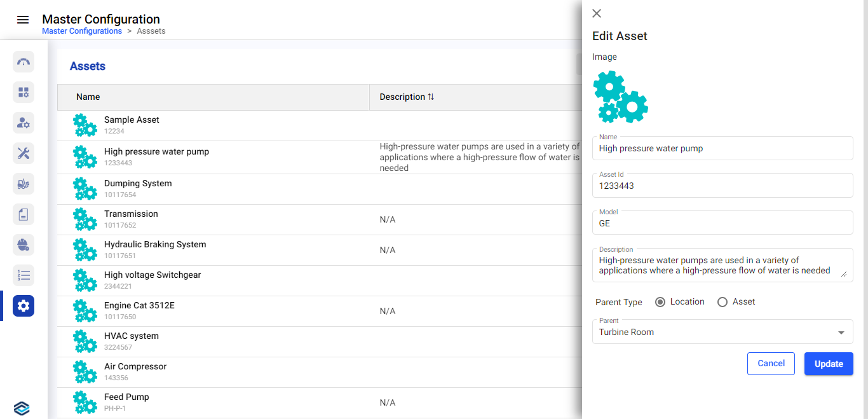Select the Location parent type radio
Image resolution: width=868 pixels, height=419 pixels.
click(660, 302)
